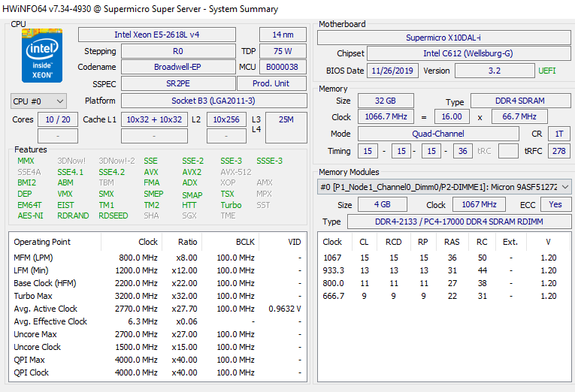Select the Turbo Max operating point row
575x392 pixels.
point(158,296)
